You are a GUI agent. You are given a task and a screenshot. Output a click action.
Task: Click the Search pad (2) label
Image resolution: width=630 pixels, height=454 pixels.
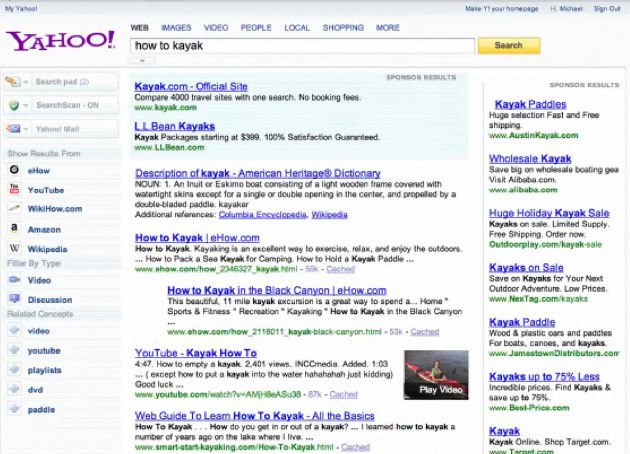pyautogui.click(x=62, y=82)
